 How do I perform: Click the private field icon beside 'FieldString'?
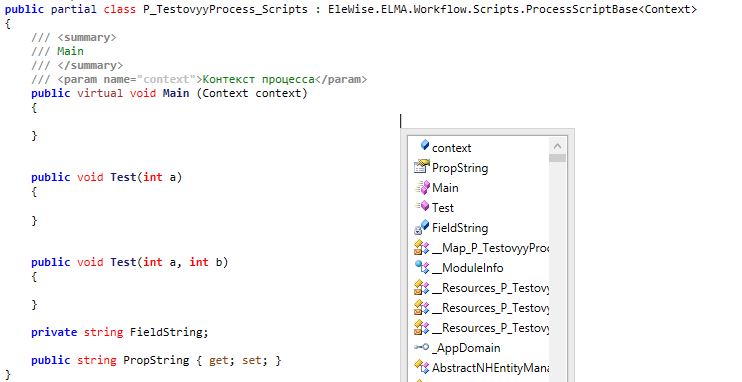[x=422, y=227]
